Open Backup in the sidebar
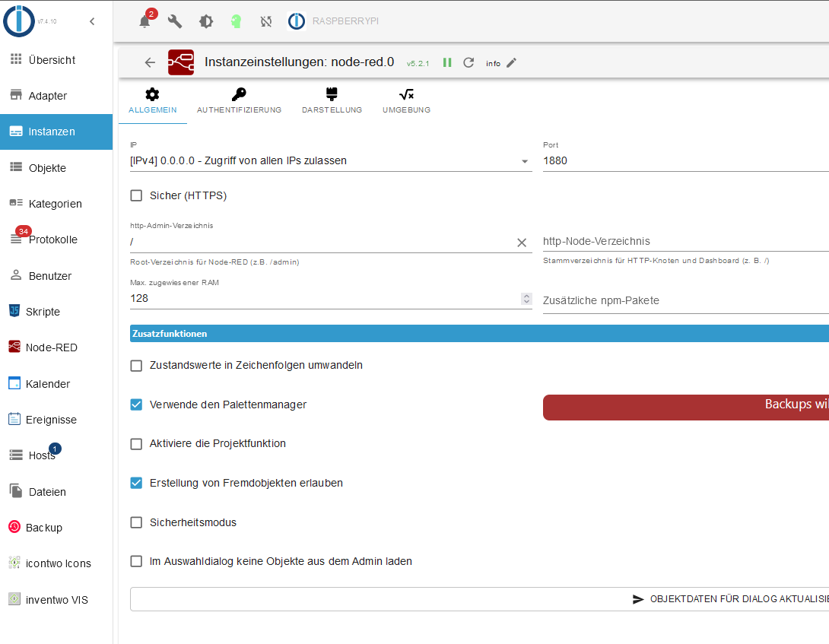Image resolution: width=829 pixels, height=644 pixels. click(x=56, y=528)
